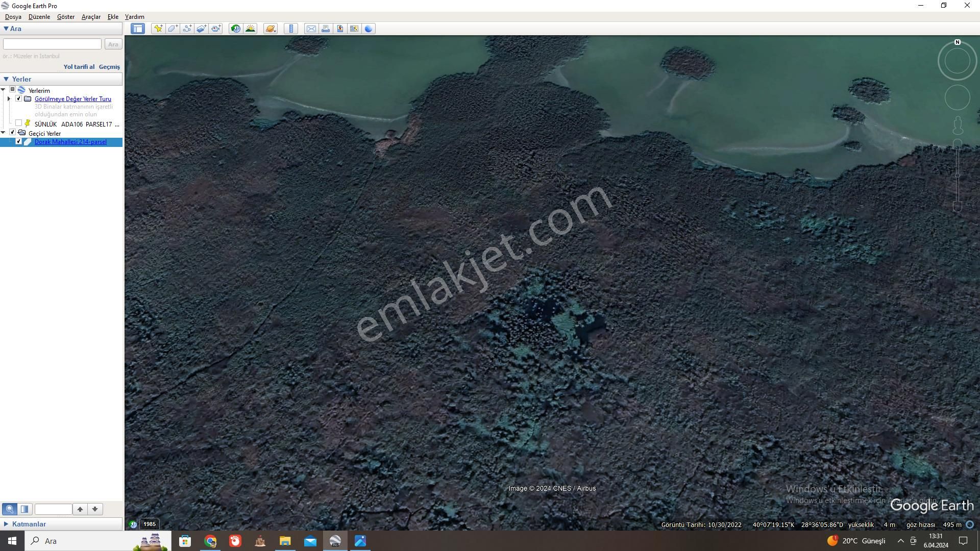Screen dimensions: 980x551
Task: Uncheck Dorak Mahallesi 214-parsel checkbox
Action: point(19,141)
